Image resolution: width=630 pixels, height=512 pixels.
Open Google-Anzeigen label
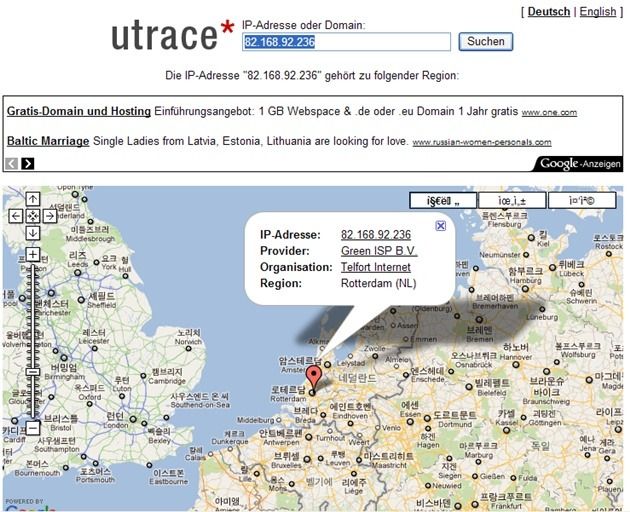pyautogui.click(x=580, y=164)
